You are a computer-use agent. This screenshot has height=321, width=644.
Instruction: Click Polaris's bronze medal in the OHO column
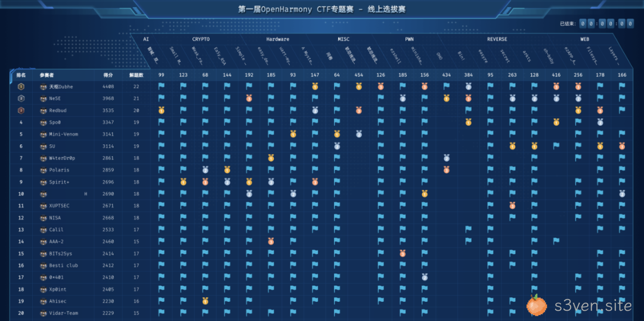447,169
